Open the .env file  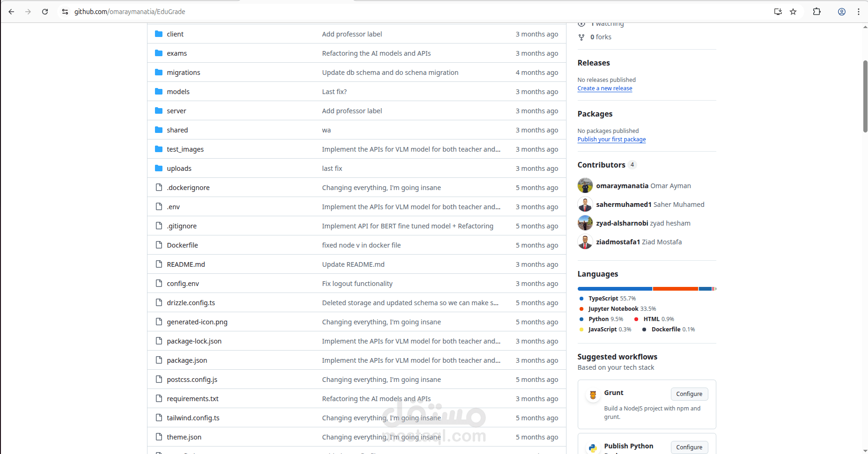[173, 207]
